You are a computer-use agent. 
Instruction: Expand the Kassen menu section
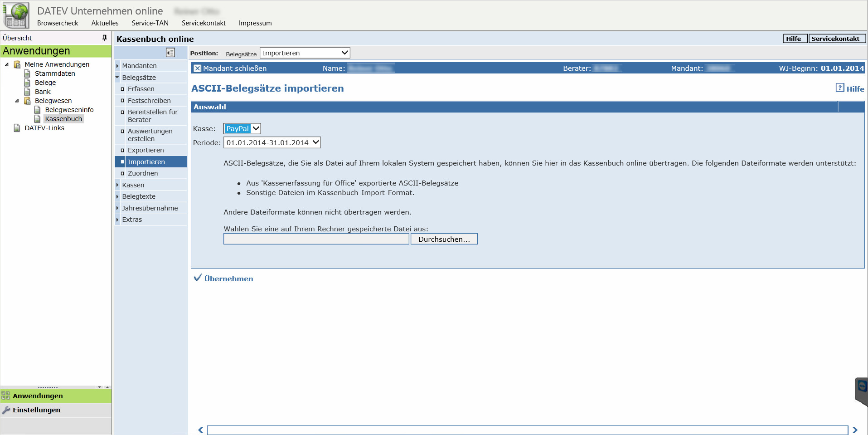133,185
